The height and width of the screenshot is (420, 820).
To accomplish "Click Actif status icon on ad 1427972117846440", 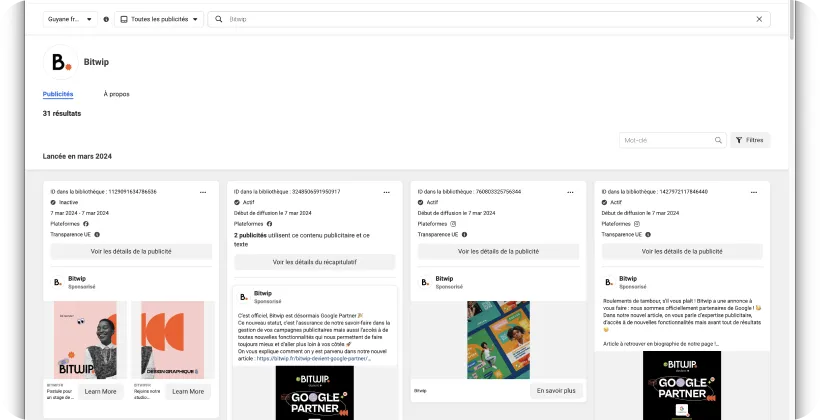I will (x=604, y=202).
